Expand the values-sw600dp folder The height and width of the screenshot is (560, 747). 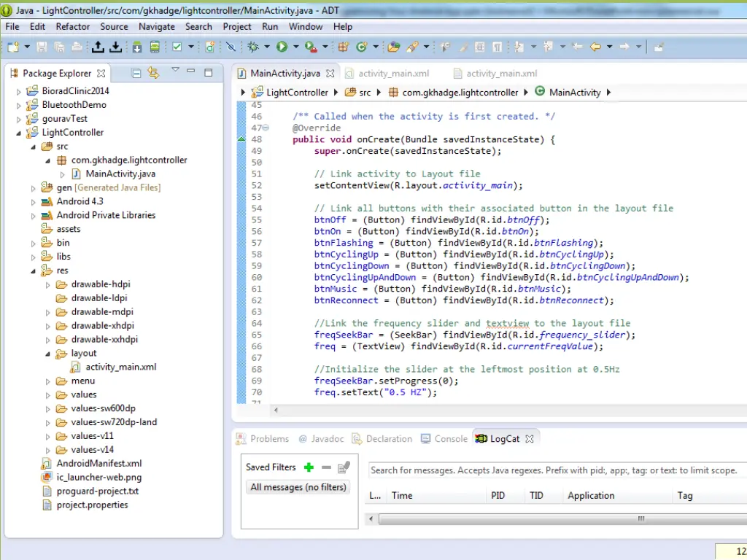pyautogui.click(x=47, y=409)
